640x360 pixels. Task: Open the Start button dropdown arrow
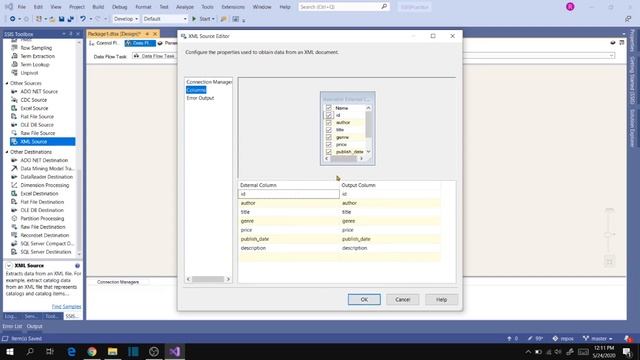click(x=213, y=19)
